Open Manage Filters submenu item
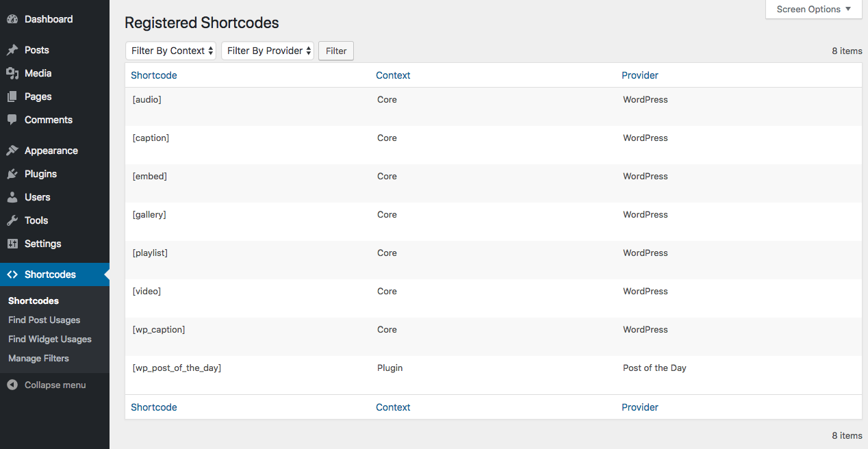The height and width of the screenshot is (449, 868). 38,358
